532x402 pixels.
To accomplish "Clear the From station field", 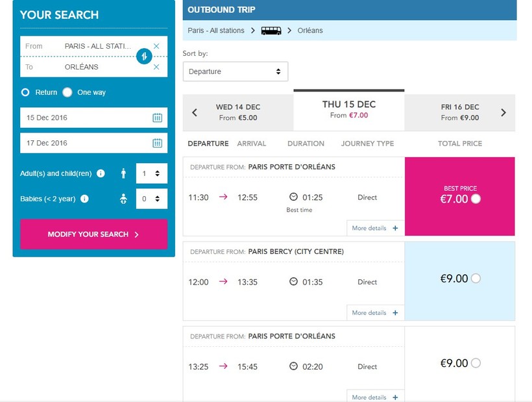I will coord(156,46).
